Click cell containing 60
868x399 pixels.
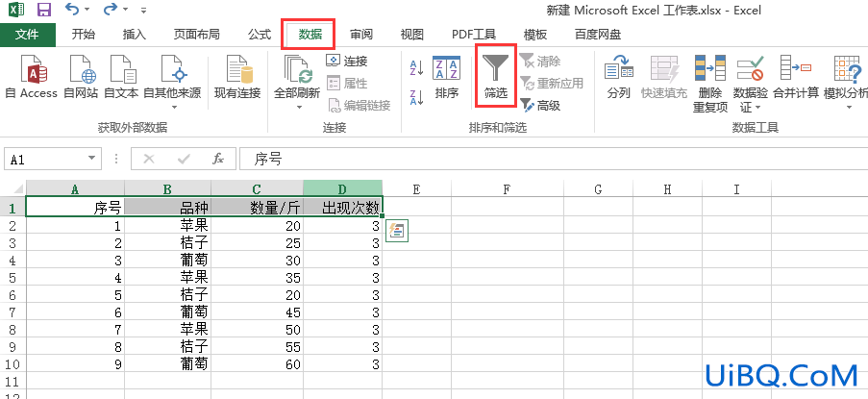258,364
